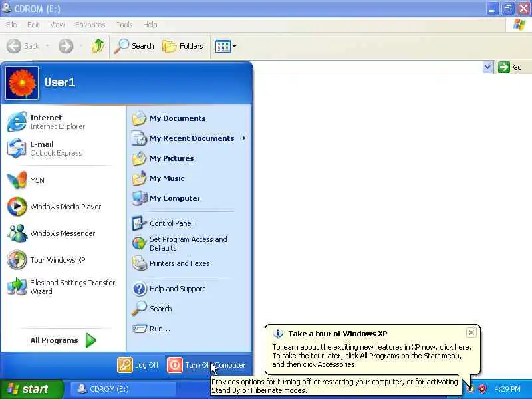Viewport: 532px width, 399px height.
Task: Click Turn Off Computer button
Action: [x=206, y=365]
